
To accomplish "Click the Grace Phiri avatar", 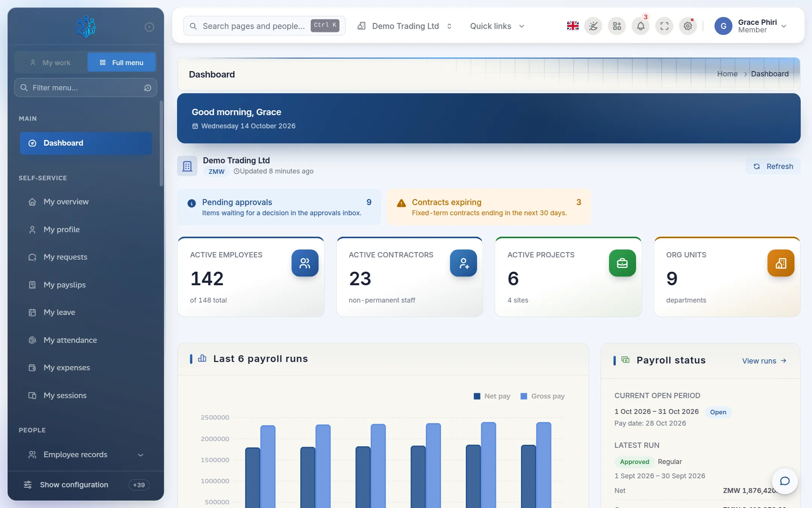I will click(723, 26).
